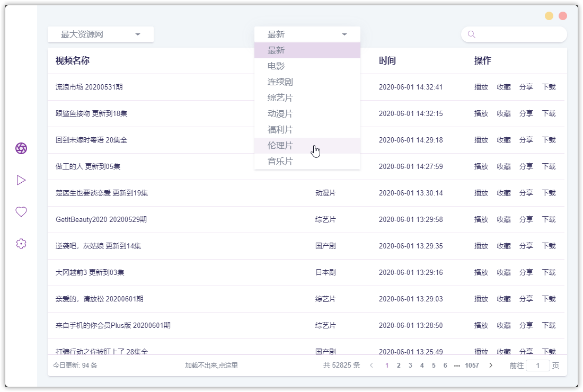Image resolution: width=583 pixels, height=392 pixels.
Task: Click the yellow minimize window button
Action: 549,16
